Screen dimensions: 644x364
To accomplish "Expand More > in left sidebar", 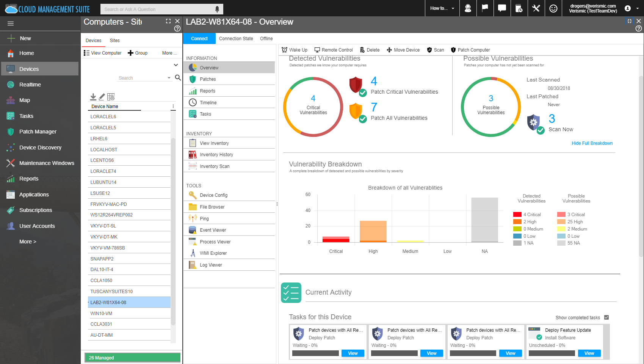I will click(28, 242).
